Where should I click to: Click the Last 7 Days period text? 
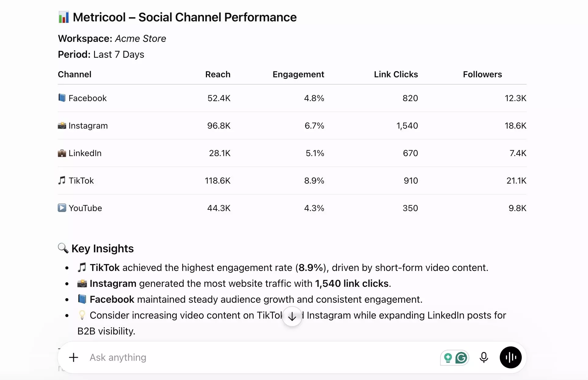coord(119,54)
